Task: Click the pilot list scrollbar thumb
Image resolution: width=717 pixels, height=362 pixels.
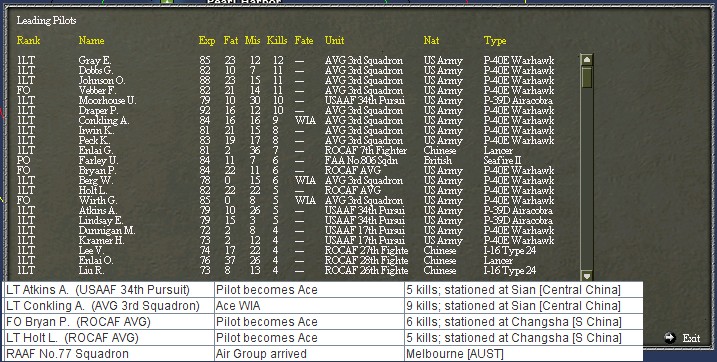Action: pos(586,77)
